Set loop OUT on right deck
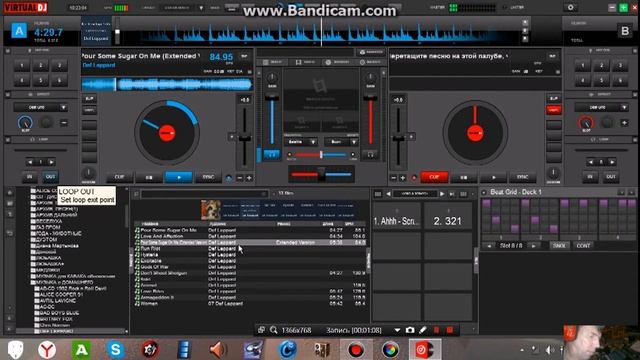Image resolution: width=640 pixels, height=360 pixels. (x=611, y=177)
